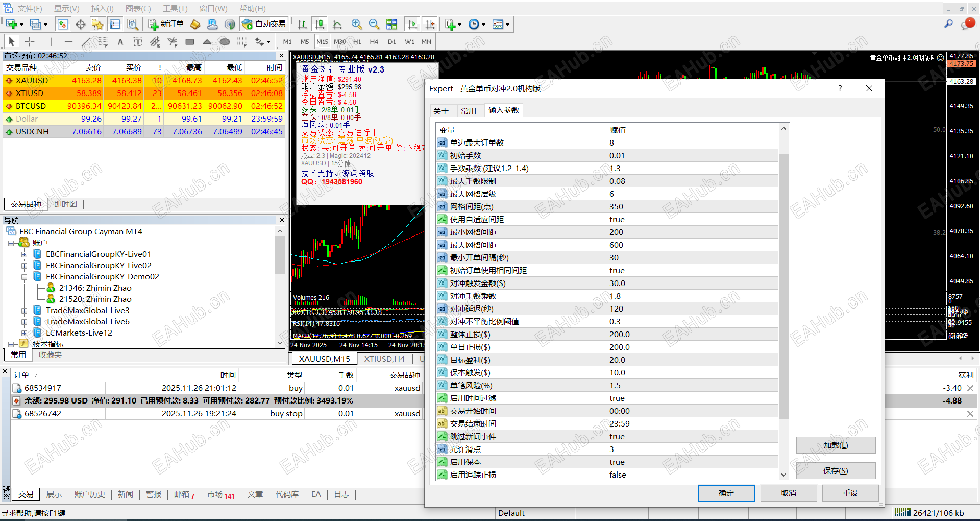
Task: Toggle the 自动交易 (AutoTrading) button
Action: click(x=263, y=24)
